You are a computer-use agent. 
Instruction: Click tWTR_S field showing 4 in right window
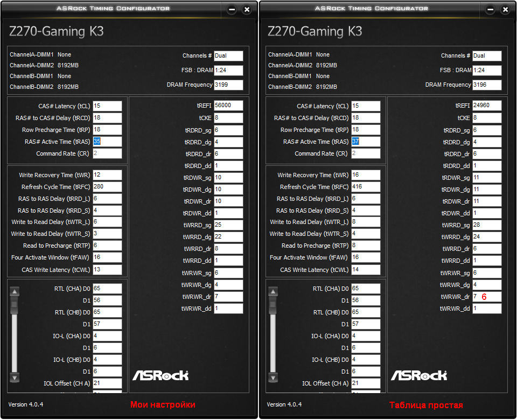click(x=366, y=233)
